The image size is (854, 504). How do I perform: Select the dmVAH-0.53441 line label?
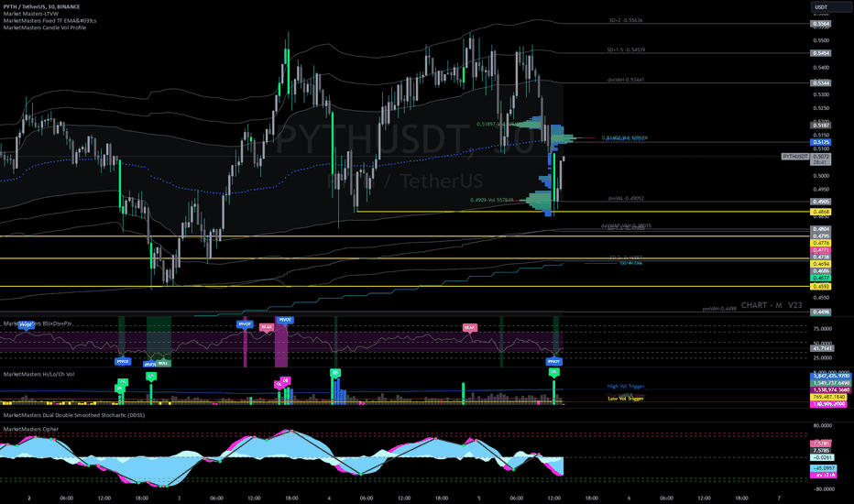(x=626, y=80)
